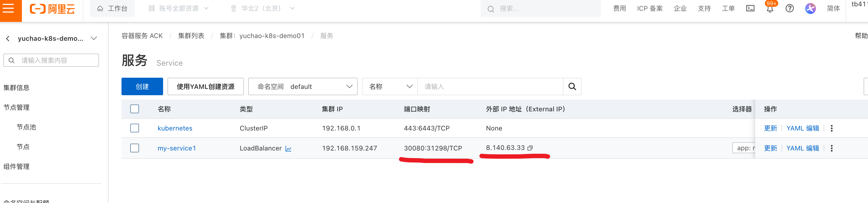
Task: Click 使用YAML创建资源 button
Action: pos(206,86)
